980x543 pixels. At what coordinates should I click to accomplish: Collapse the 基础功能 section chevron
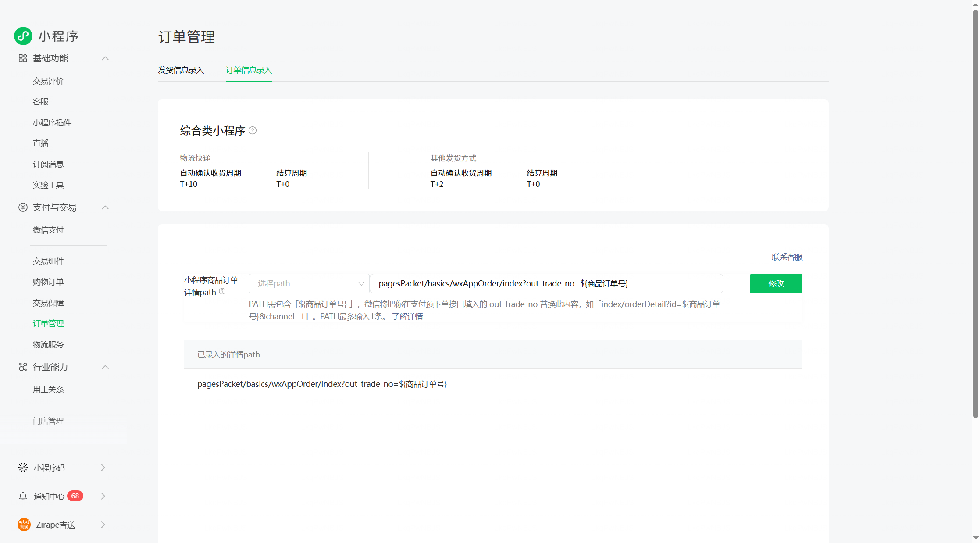pos(105,58)
